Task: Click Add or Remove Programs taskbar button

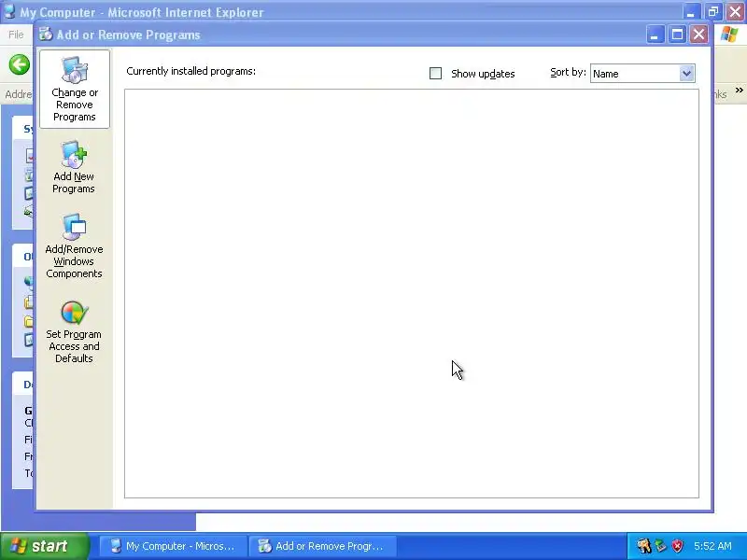Action: tap(321, 546)
